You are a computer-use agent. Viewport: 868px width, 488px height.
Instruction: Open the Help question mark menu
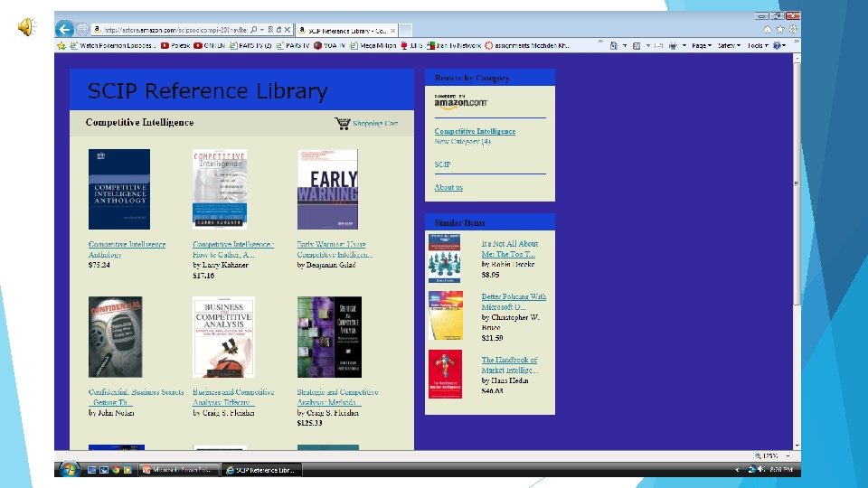(778, 46)
